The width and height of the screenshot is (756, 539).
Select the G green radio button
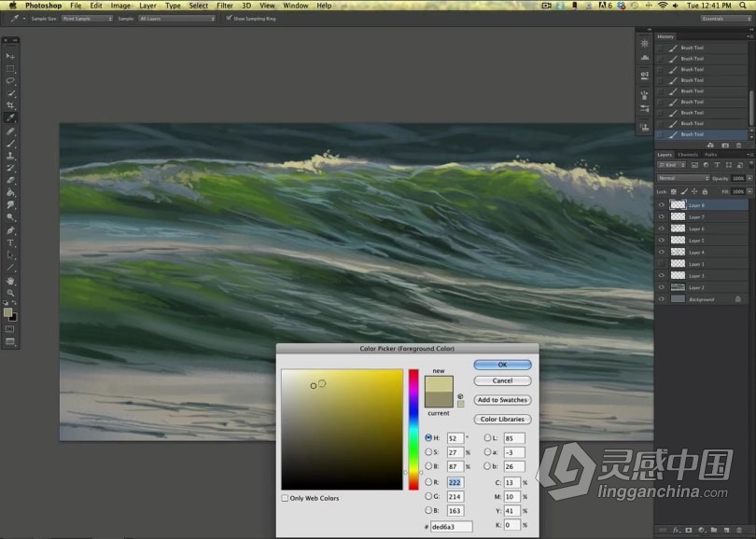tap(428, 496)
